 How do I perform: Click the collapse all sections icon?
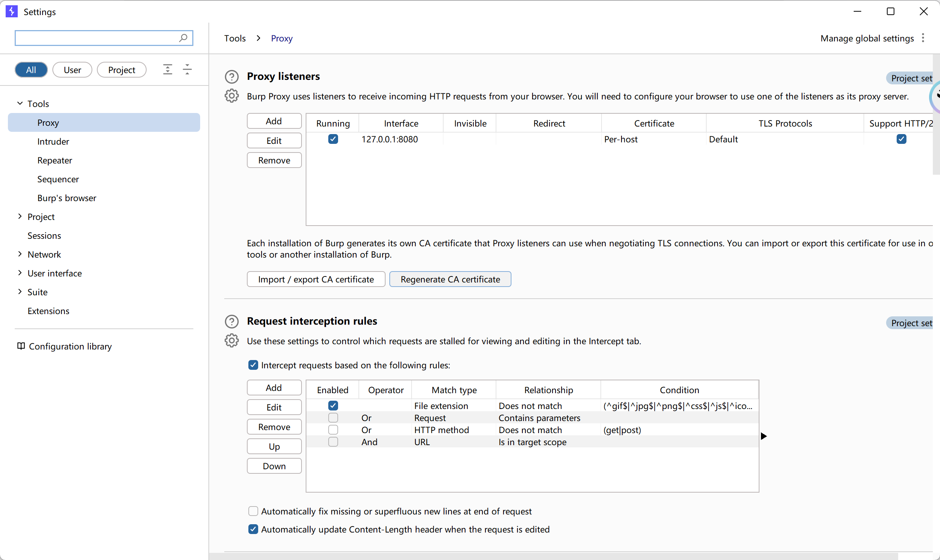point(187,69)
